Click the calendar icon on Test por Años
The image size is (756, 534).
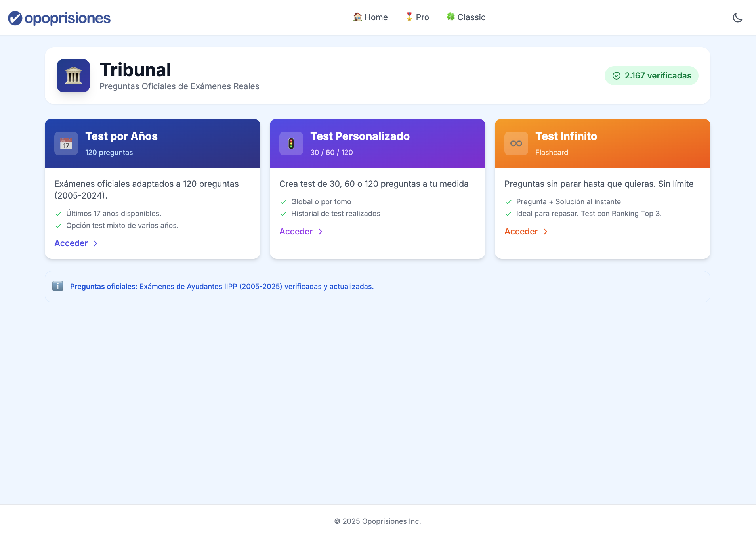tap(66, 144)
